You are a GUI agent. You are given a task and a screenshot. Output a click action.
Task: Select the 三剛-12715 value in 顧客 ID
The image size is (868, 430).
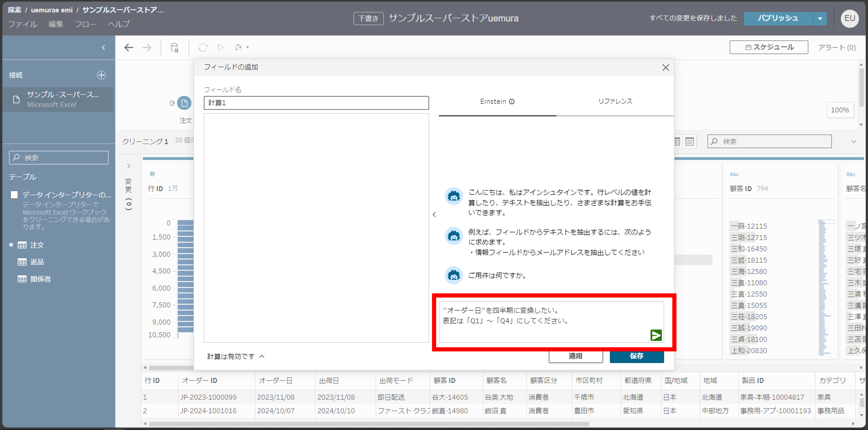[749, 238]
